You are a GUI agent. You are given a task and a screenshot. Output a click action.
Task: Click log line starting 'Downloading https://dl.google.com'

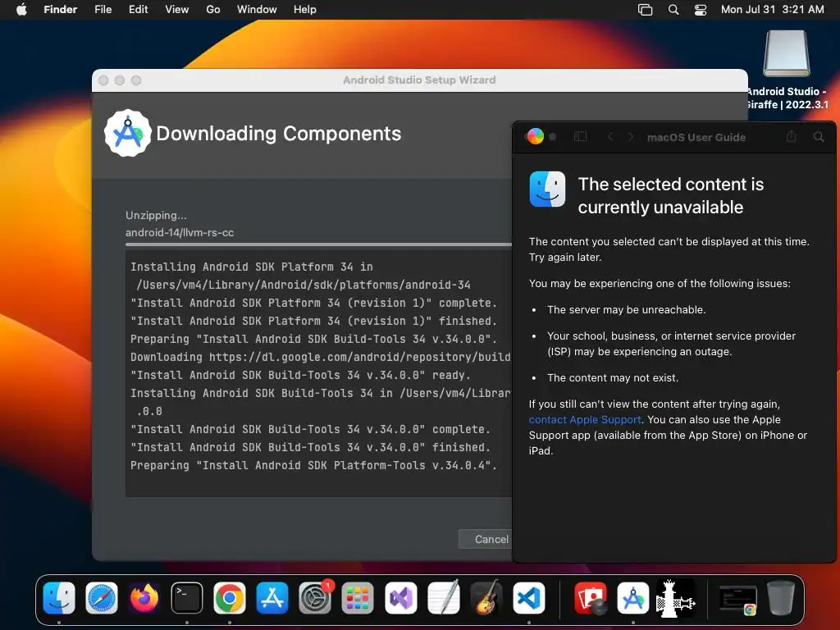(321, 357)
